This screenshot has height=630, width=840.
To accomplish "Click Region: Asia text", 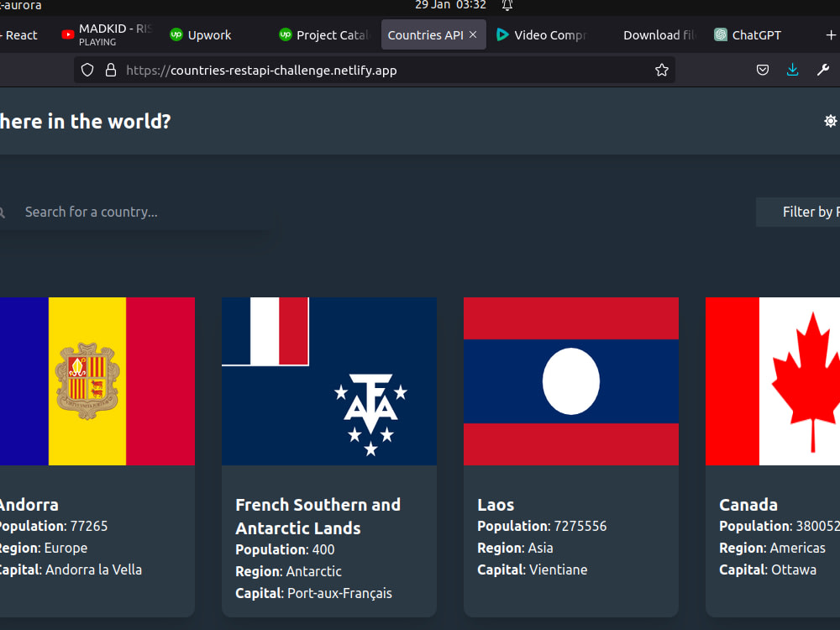I will (x=515, y=548).
